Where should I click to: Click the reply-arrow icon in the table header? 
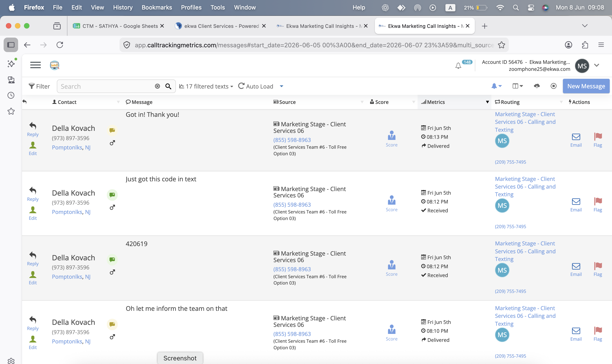(x=24, y=102)
